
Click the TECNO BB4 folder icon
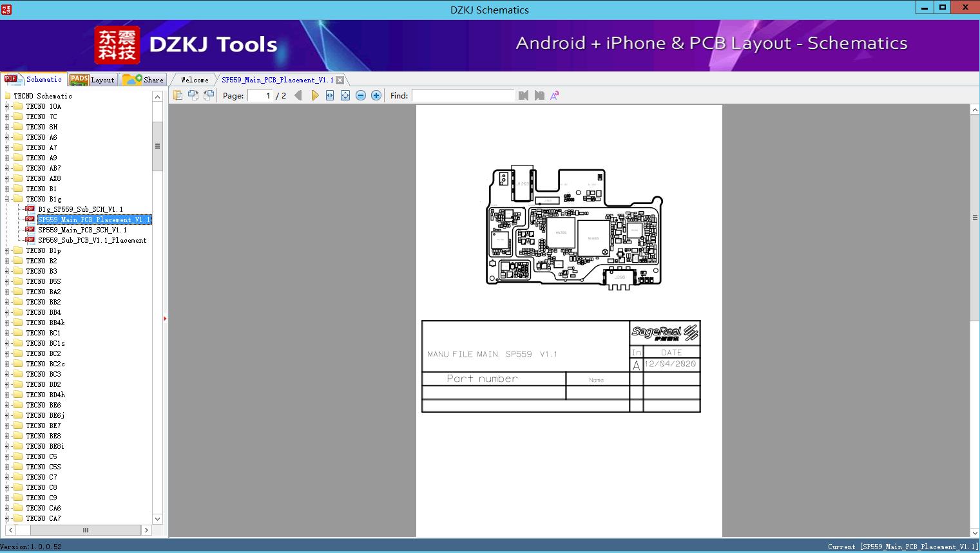[x=18, y=312]
